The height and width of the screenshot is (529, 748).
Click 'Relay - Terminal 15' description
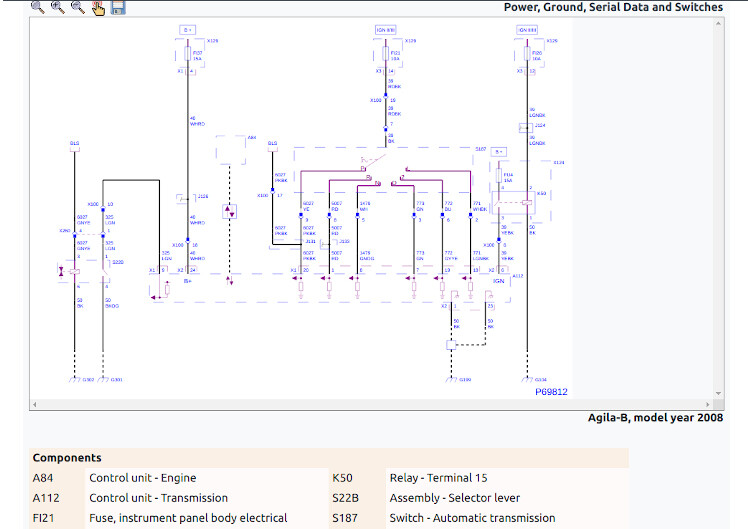[438, 478]
